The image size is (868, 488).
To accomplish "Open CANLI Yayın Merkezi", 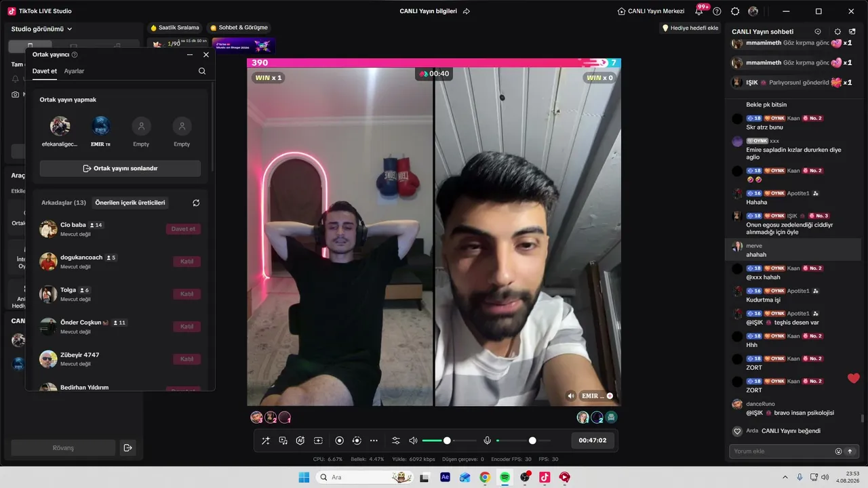I will [651, 12].
